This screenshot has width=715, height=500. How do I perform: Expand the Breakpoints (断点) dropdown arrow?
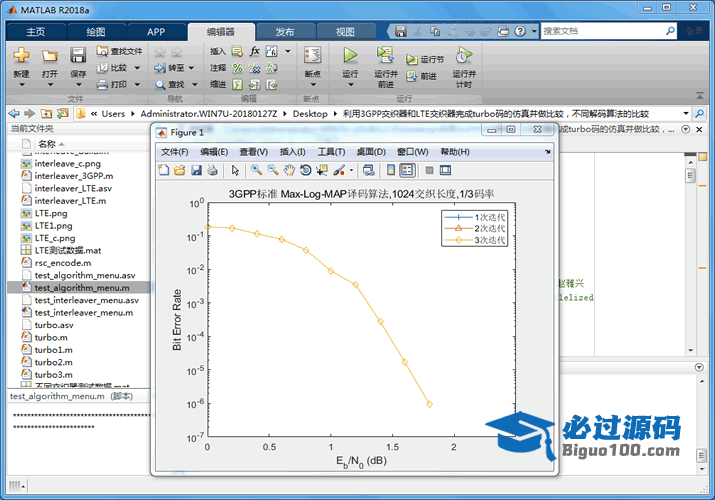tap(312, 85)
